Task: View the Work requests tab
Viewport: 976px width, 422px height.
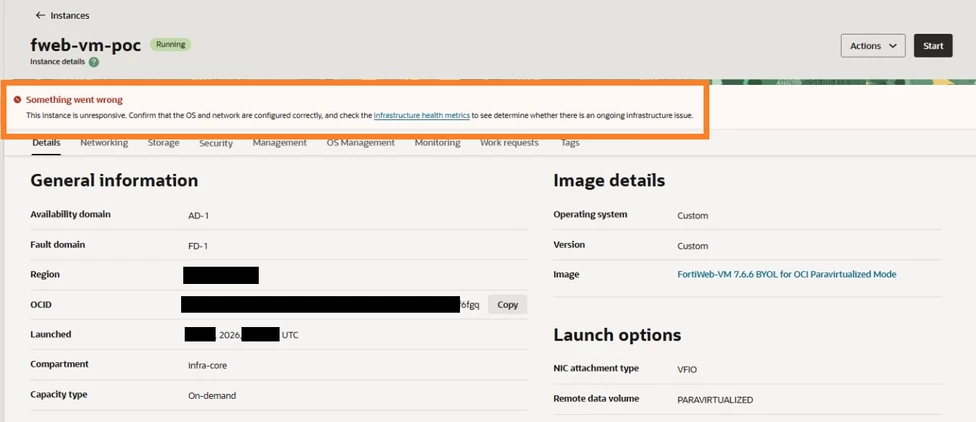Action: point(509,143)
